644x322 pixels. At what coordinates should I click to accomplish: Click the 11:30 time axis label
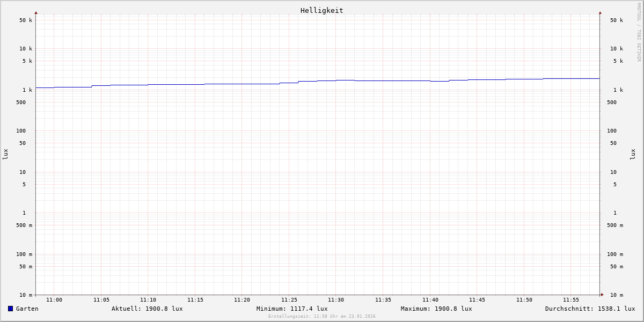click(336, 300)
